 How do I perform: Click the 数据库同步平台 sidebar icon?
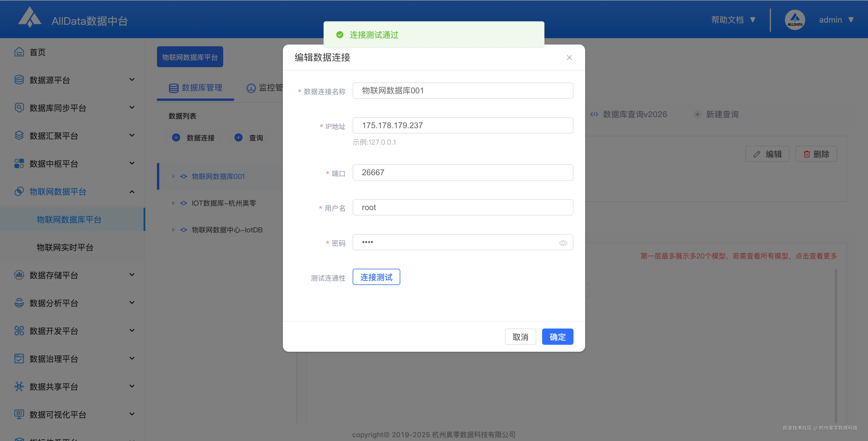pos(19,108)
